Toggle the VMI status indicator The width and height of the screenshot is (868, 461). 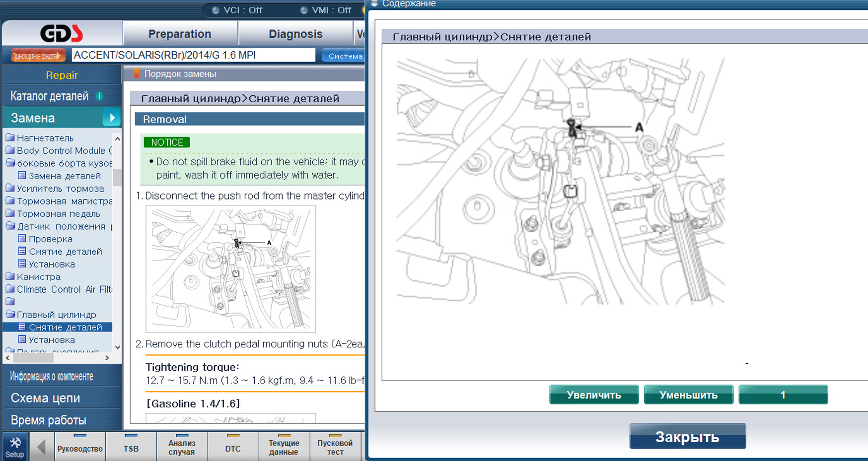[304, 10]
